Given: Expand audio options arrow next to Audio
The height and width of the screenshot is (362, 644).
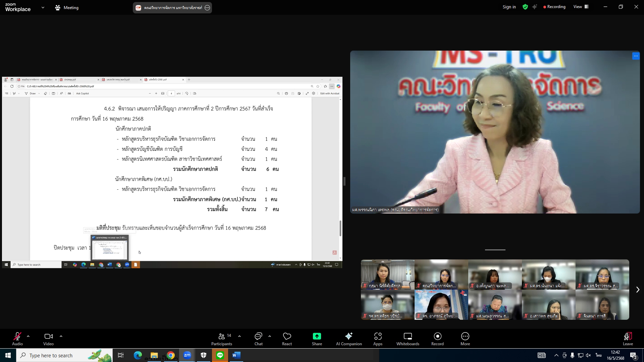Looking at the screenshot, I should point(28,336).
